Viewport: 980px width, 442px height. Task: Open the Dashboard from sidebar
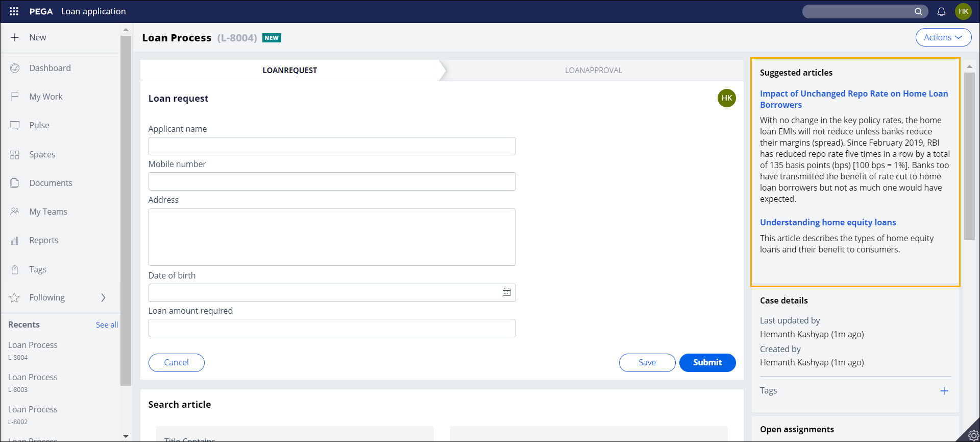click(50, 68)
